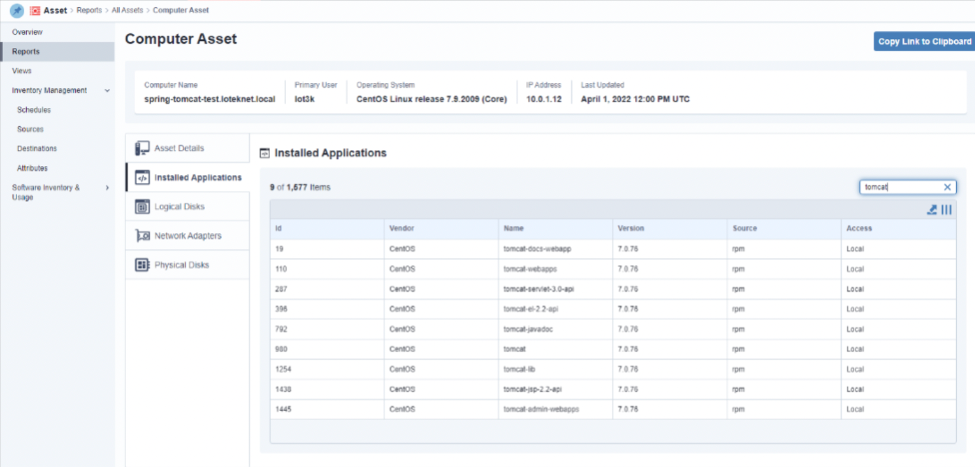Click the April 1, 2022 last updated value

click(x=635, y=99)
